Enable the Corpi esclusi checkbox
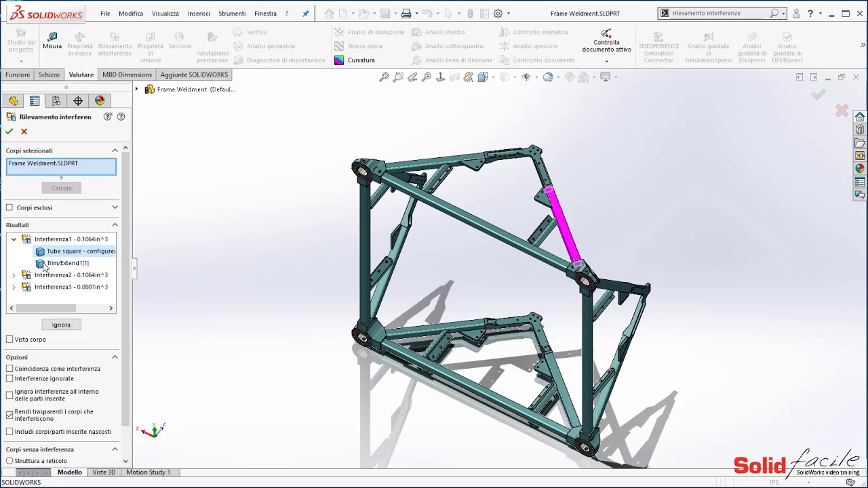Screen dimensions: 868x488 [x=9, y=207]
